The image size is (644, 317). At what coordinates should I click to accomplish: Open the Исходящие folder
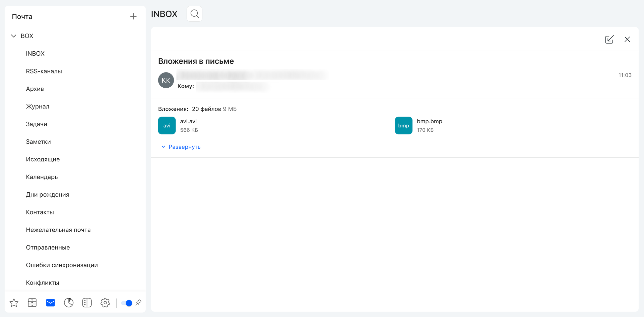(x=43, y=159)
